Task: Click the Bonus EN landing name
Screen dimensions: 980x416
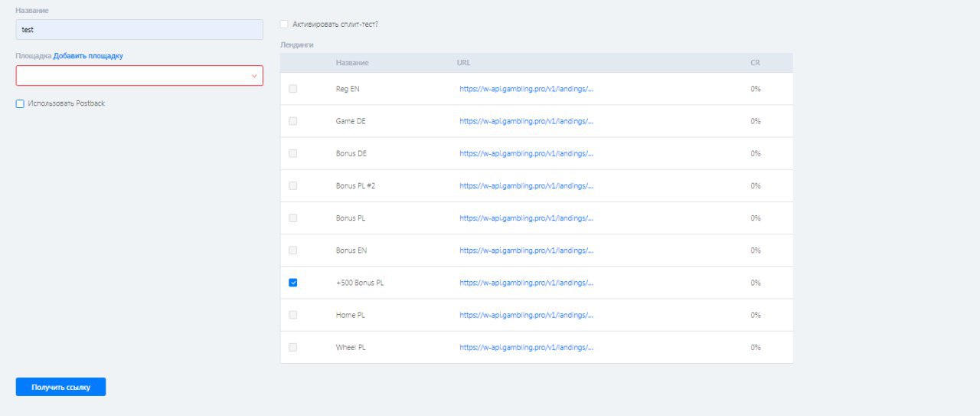Action: point(351,251)
